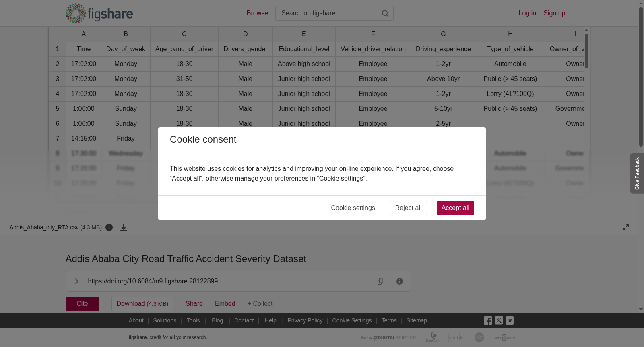Select column E header in preview

tap(304, 34)
